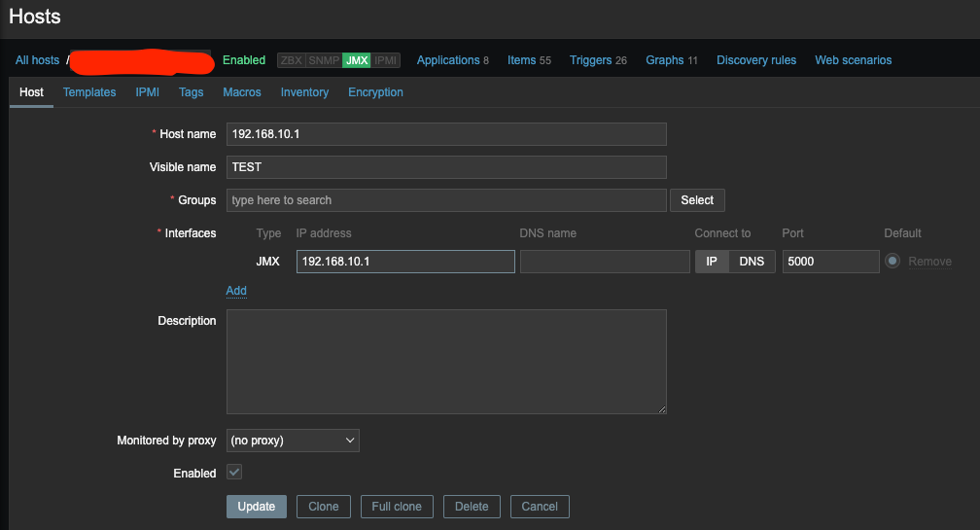Switch to the Tags tab
This screenshot has width=980, height=530.
pos(192,91)
